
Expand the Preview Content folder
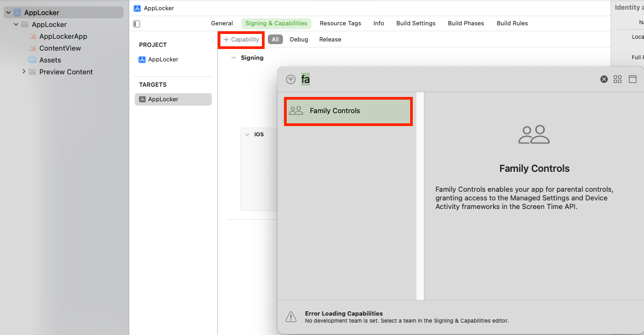23,72
